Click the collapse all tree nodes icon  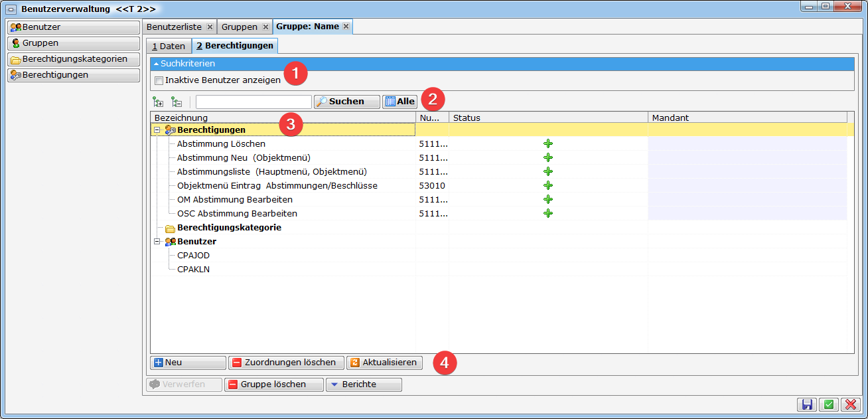tap(177, 102)
